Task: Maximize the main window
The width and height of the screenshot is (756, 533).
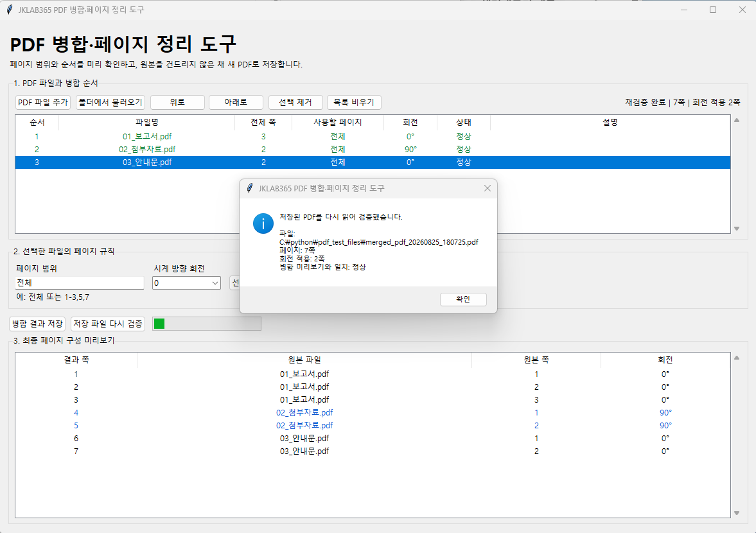Action: coord(713,10)
